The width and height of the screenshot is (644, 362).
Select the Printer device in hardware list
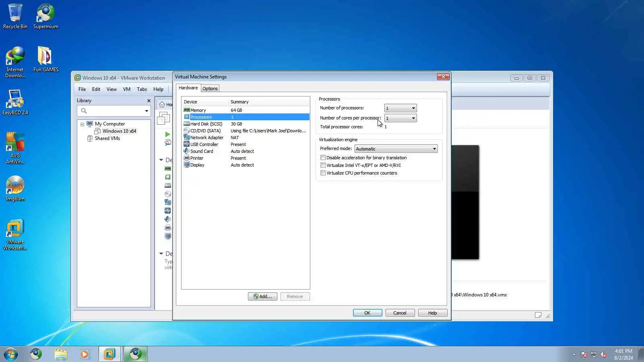(x=246, y=158)
